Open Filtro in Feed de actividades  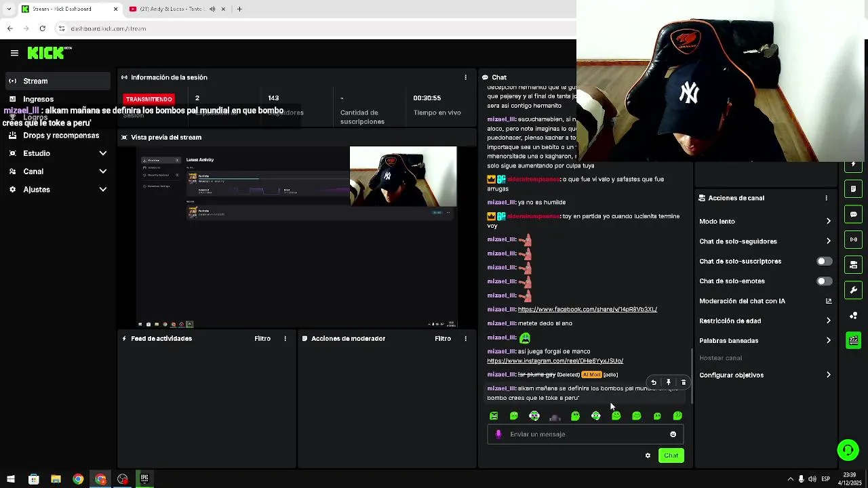(262, 338)
